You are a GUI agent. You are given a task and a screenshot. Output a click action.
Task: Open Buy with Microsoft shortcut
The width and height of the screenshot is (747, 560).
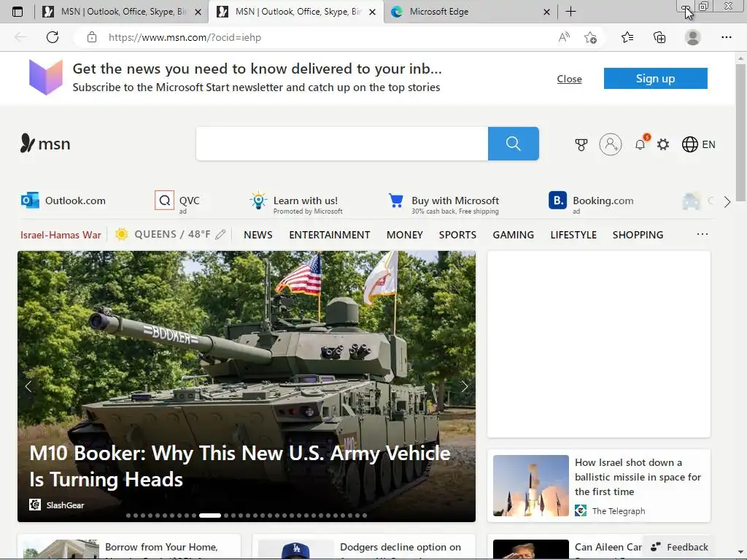pyautogui.click(x=444, y=203)
